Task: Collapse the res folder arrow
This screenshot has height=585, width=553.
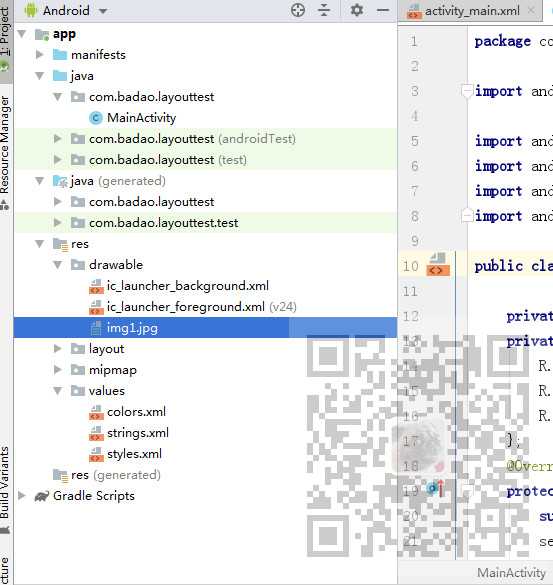Action: (x=39, y=244)
